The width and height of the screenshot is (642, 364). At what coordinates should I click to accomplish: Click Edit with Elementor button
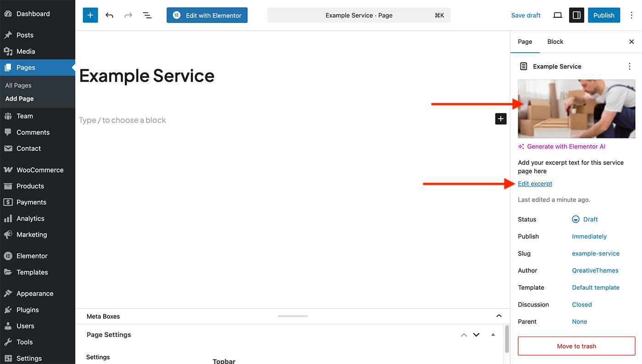[x=207, y=15]
